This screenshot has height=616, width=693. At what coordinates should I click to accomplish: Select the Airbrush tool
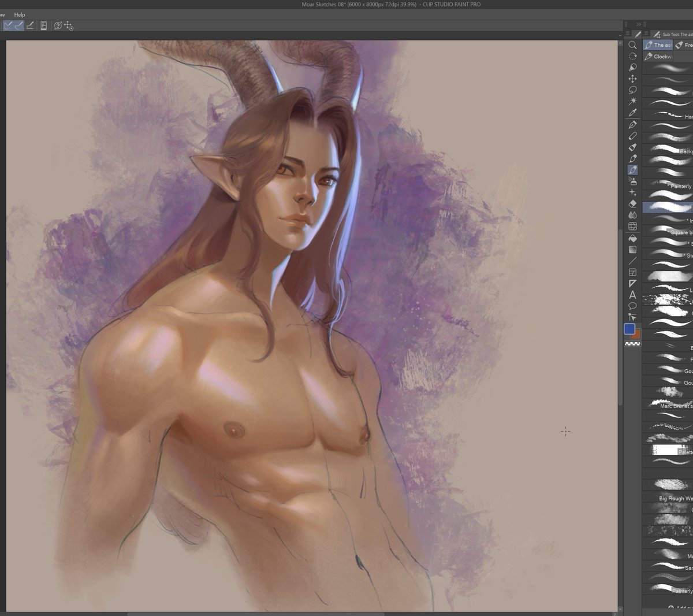632,181
